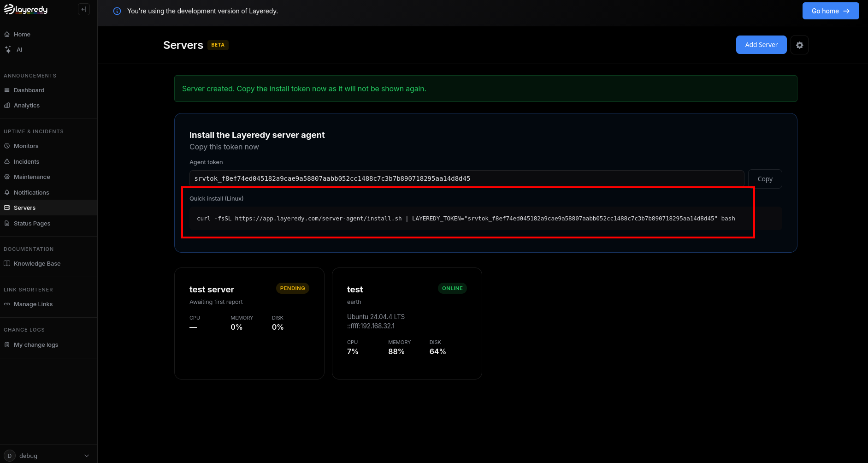Open the Maintenance menu item
868x463 pixels.
(x=48, y=177)
